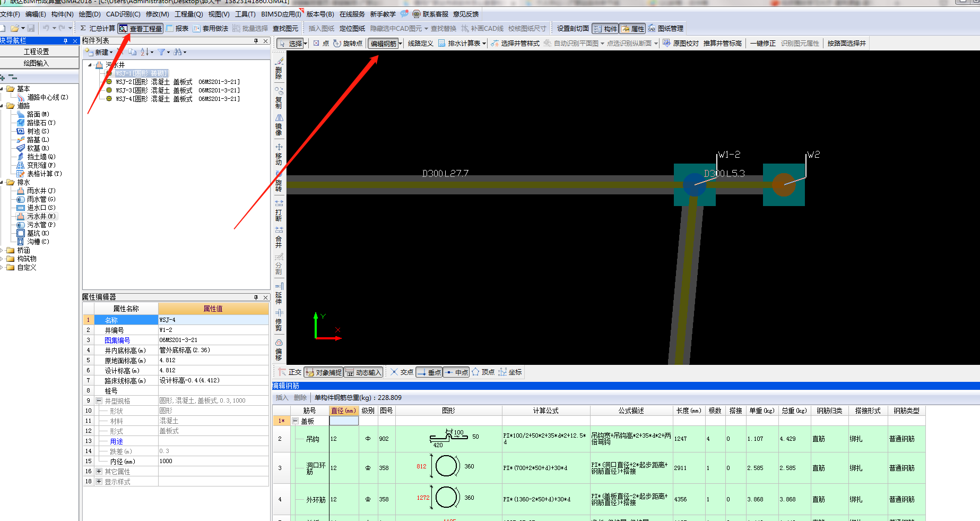Open the 绘图(D) menu

[90, 14]
